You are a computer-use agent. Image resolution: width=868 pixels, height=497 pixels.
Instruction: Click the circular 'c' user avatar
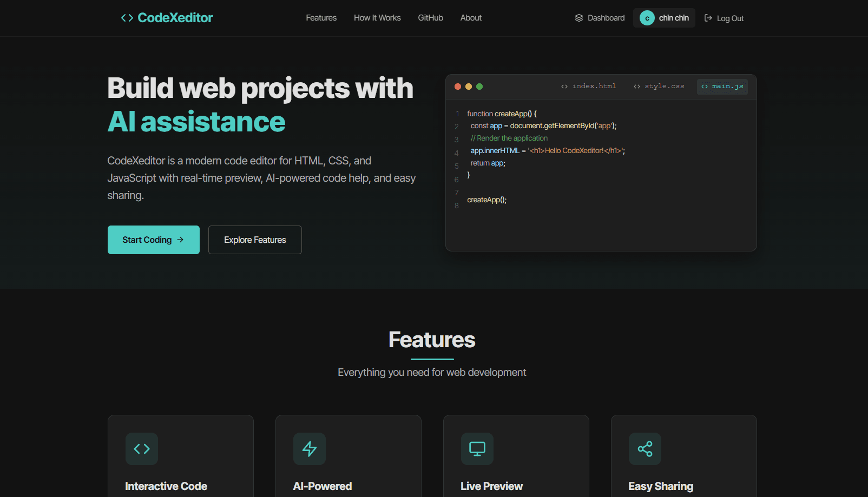(x=646, y=18)
